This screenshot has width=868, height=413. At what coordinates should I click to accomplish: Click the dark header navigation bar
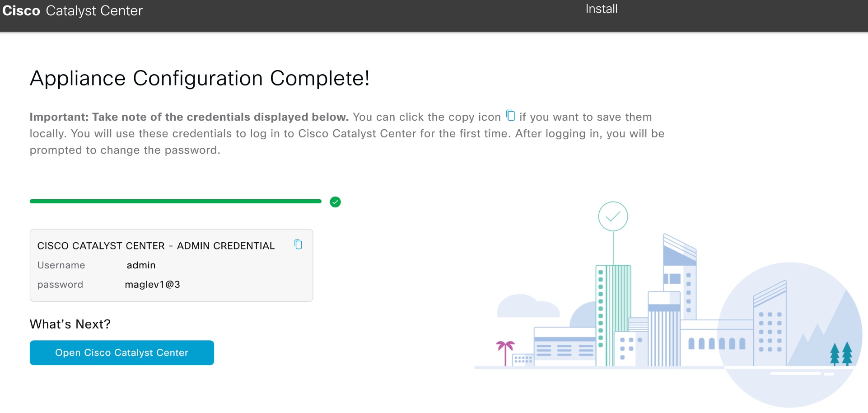pyautogui.click(x=361, y=16)
